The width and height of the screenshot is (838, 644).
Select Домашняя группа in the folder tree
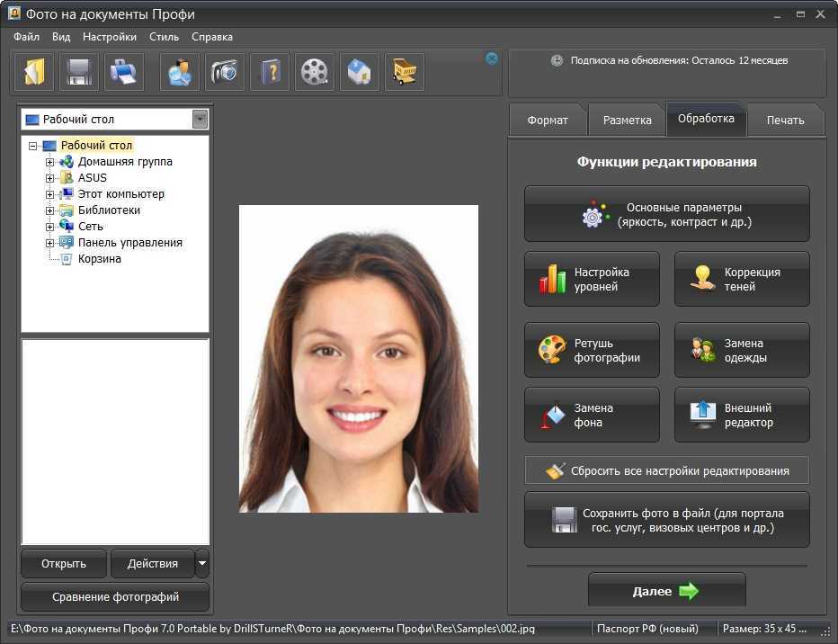click(125, 161)
